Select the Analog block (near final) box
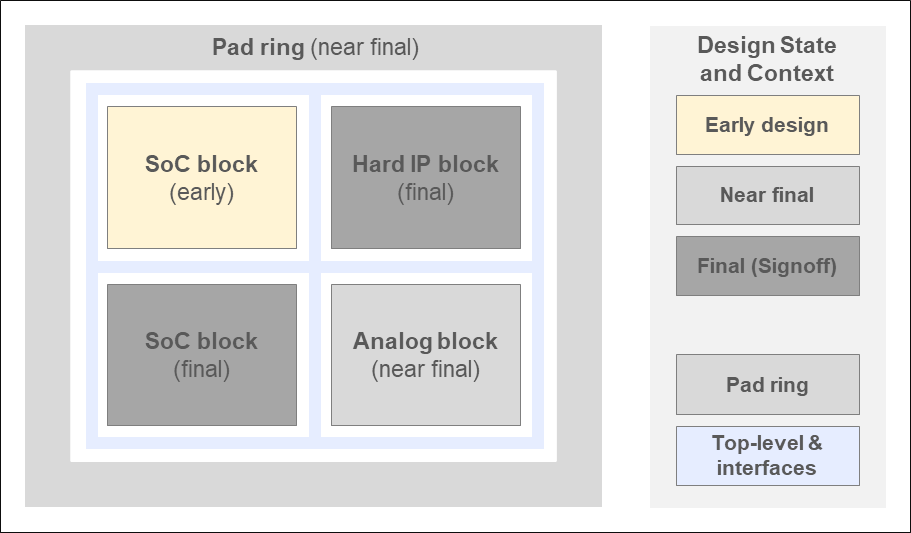This screenshot has width=911, height=533. coord(426,355)
